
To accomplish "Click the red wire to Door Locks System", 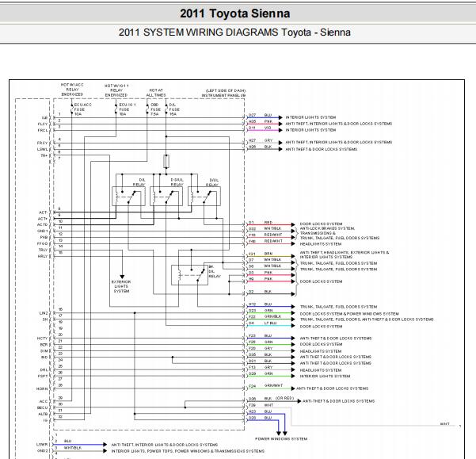I will click(270, 225).
